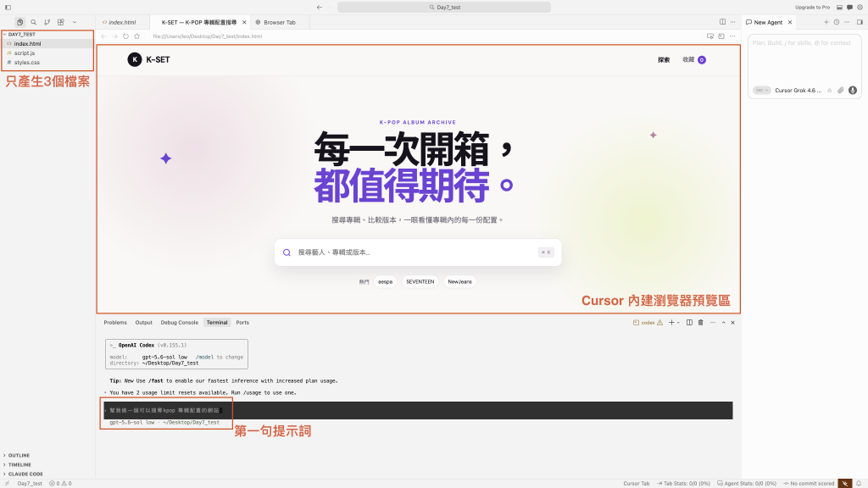Image resolution: width=868 pixels, height=488 pixels.
Task: Kill terminal with the trash icon
Action: [x=700, y=323]
